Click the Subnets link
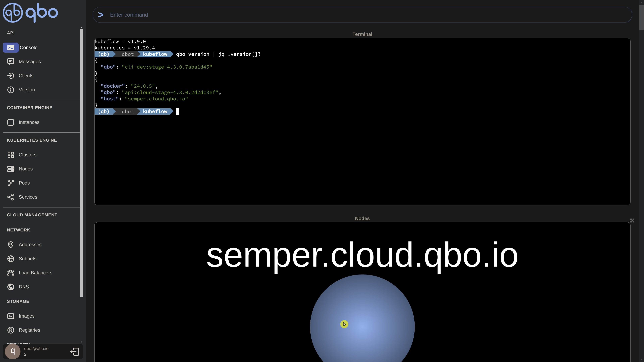Screen dimensions: 644x362 (28, 259)
